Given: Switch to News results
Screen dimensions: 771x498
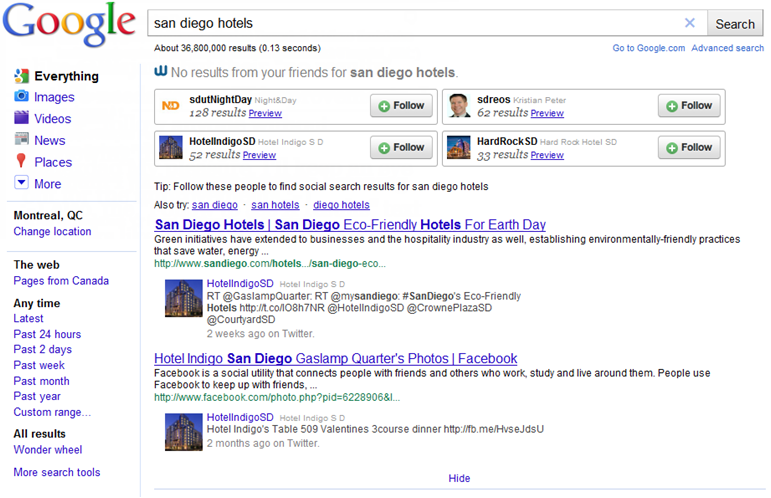Looking at the screenshot, I should point(50,141).
